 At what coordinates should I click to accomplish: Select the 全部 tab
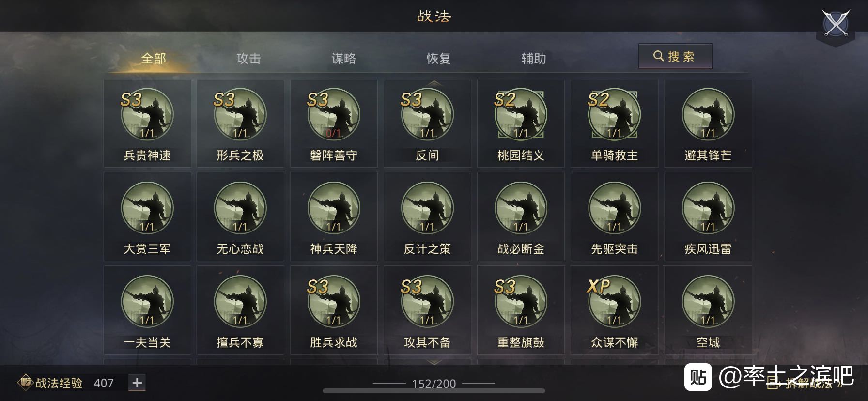coord(154,59)
